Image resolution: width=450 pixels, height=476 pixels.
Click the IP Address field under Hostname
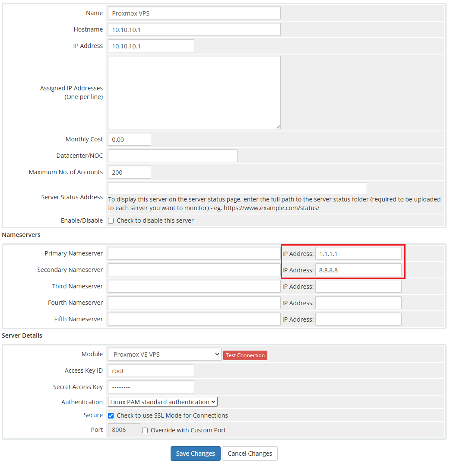(151, 46)
